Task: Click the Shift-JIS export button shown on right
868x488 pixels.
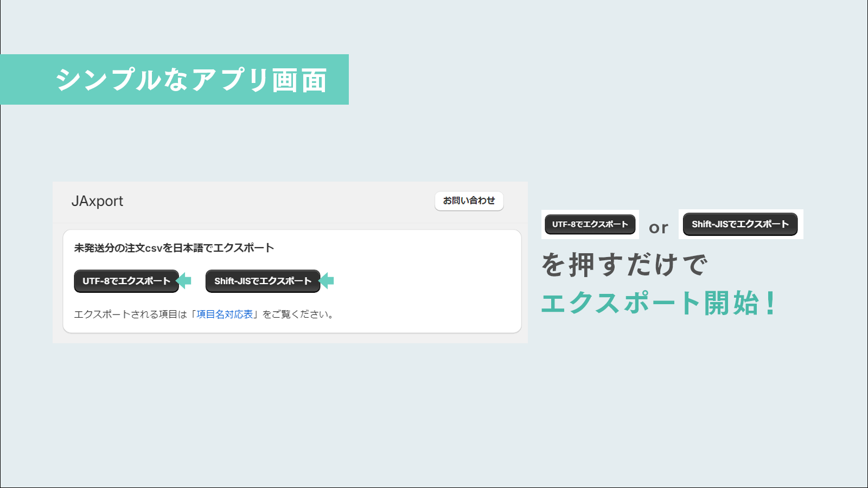Action: [740, 224]
